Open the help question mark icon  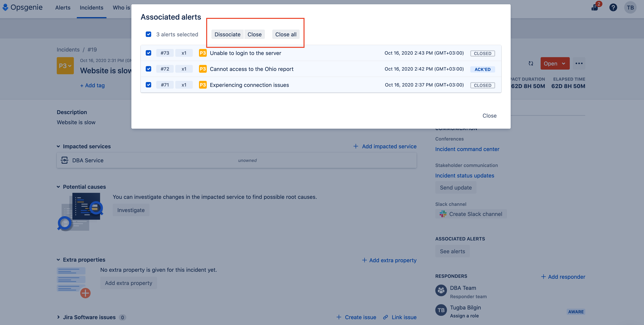click(x=613, y=8)
